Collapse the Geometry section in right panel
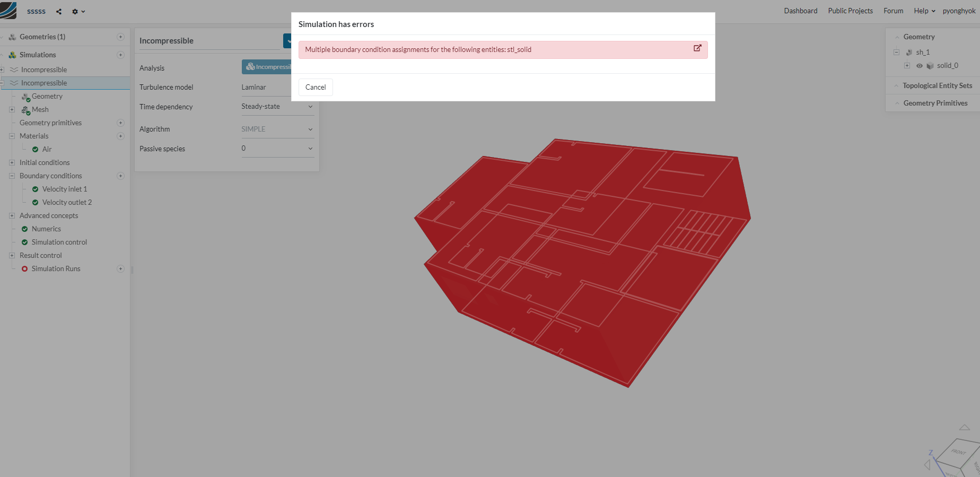 897,37
